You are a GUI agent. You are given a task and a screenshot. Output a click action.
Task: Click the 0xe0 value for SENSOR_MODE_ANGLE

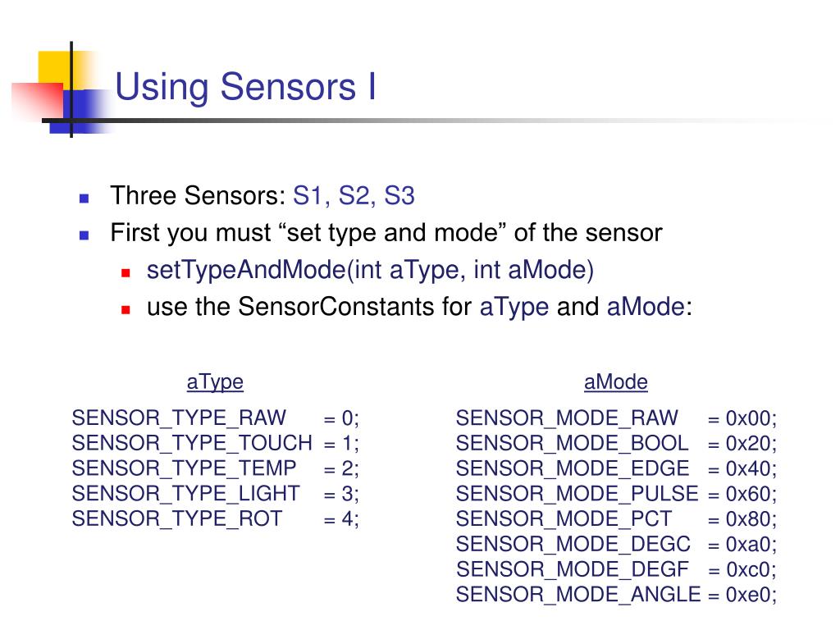tap(751, 595)
